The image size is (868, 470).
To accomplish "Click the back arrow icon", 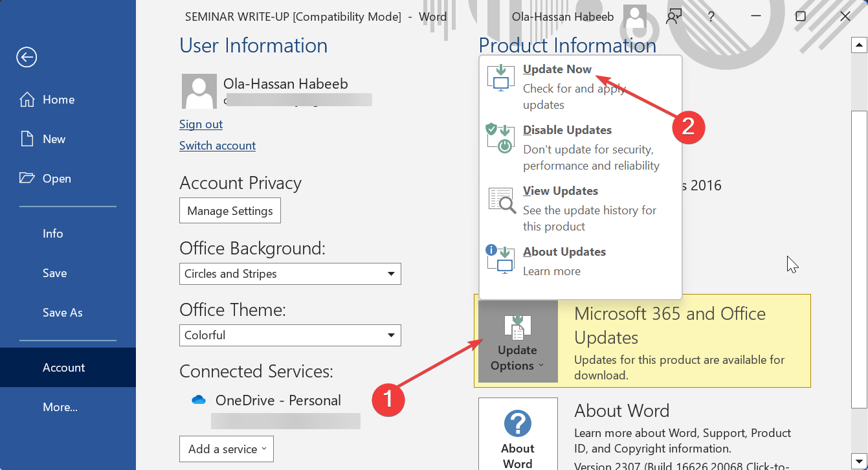I will click(27, 58).
